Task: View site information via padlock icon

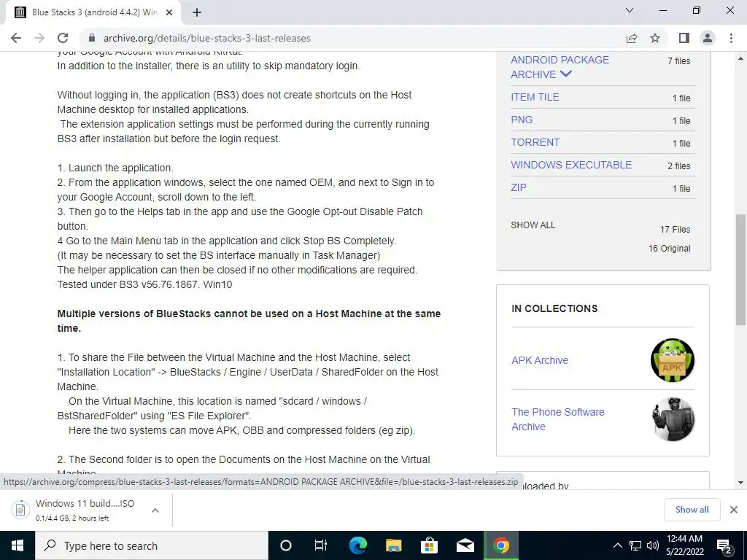Action: (92, 38)
